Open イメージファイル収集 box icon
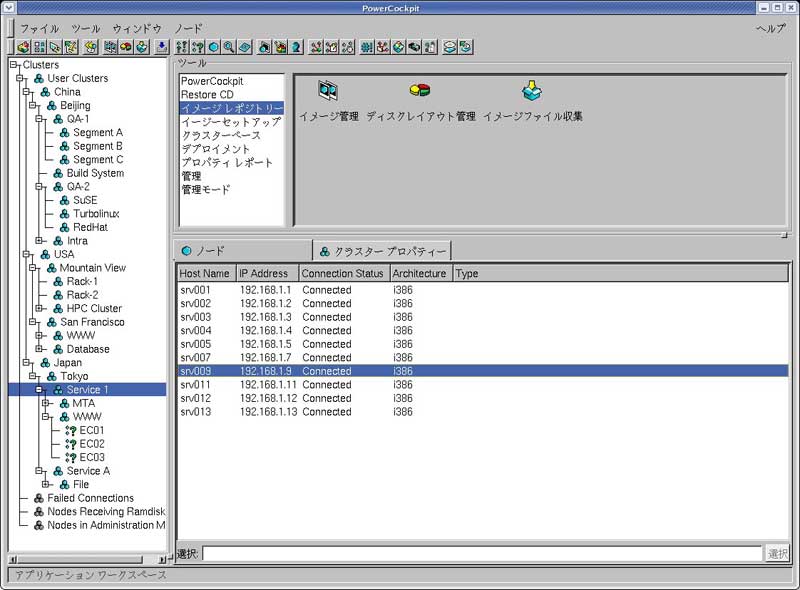This screenshot has width=800, height=590. coord(532,91)
